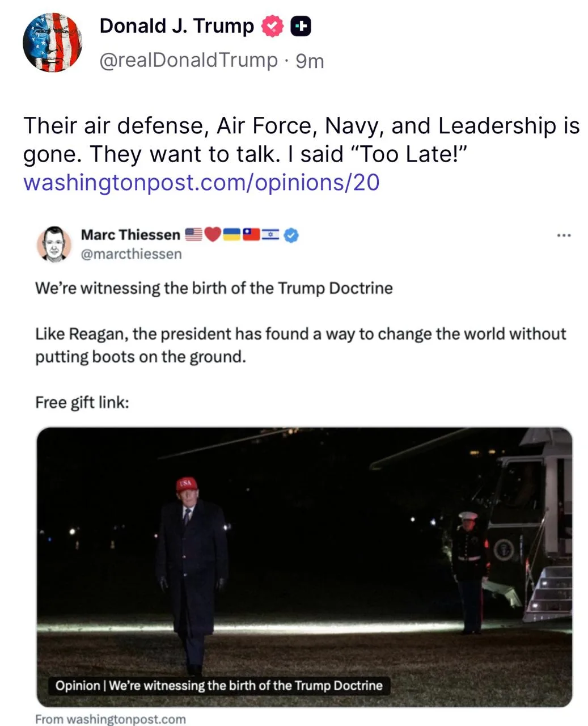Click the pink verified badge beside the display name
This screenshot has width=588, height=726.
pos(273,26)
